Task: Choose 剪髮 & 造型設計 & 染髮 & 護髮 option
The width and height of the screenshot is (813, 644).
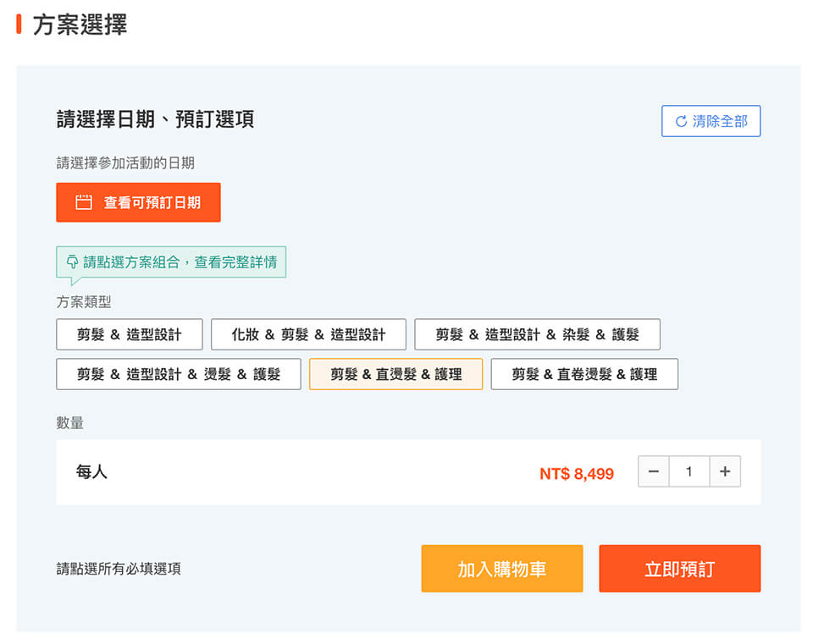Action: click(537, 334)
